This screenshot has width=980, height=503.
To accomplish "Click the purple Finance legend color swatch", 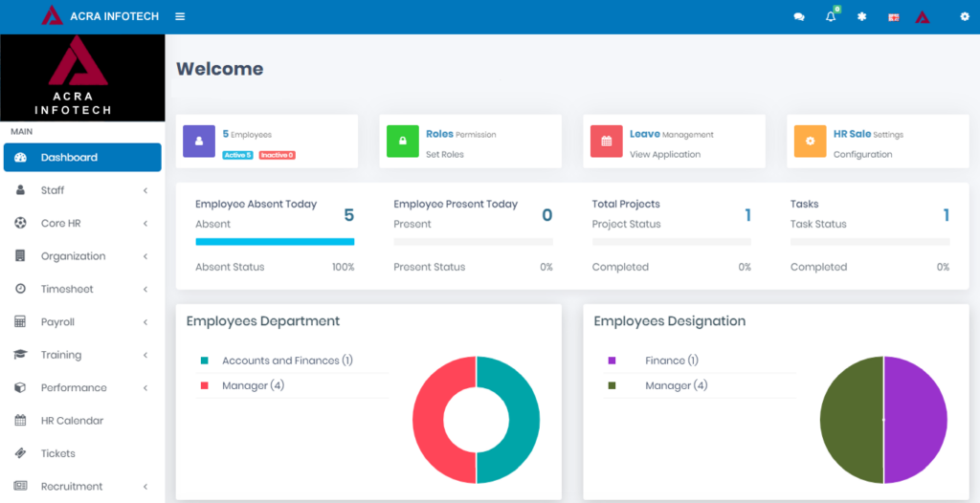I will (612, 361).
